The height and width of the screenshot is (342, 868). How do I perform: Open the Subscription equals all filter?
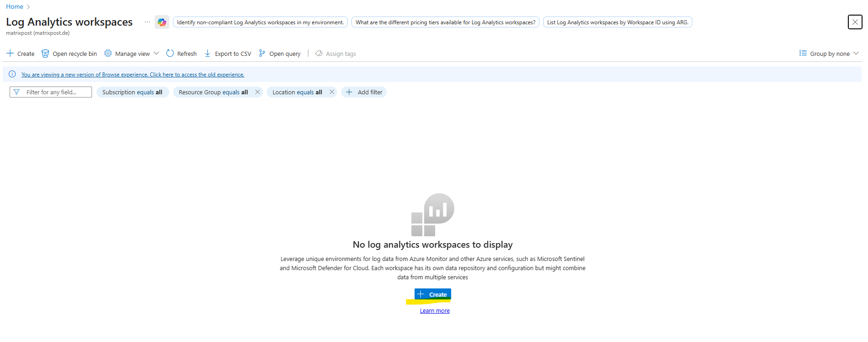(x=133, y=92)
